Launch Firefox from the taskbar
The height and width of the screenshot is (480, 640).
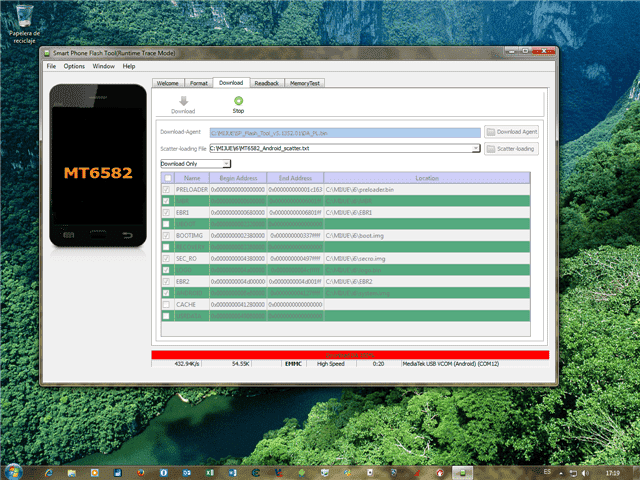(x=141, y=473)
